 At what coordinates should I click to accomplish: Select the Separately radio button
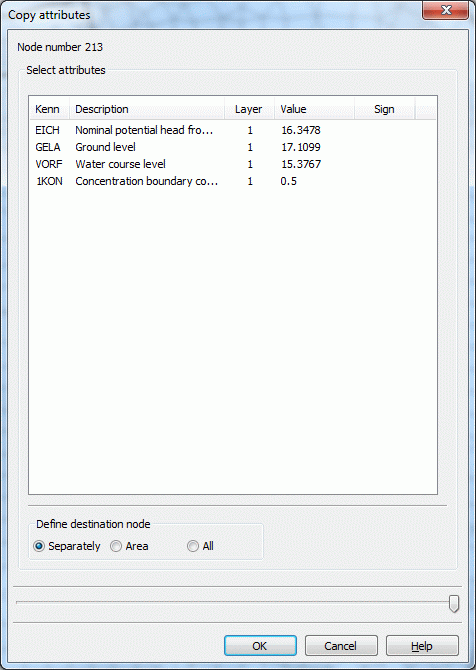[x=67, y=546]
